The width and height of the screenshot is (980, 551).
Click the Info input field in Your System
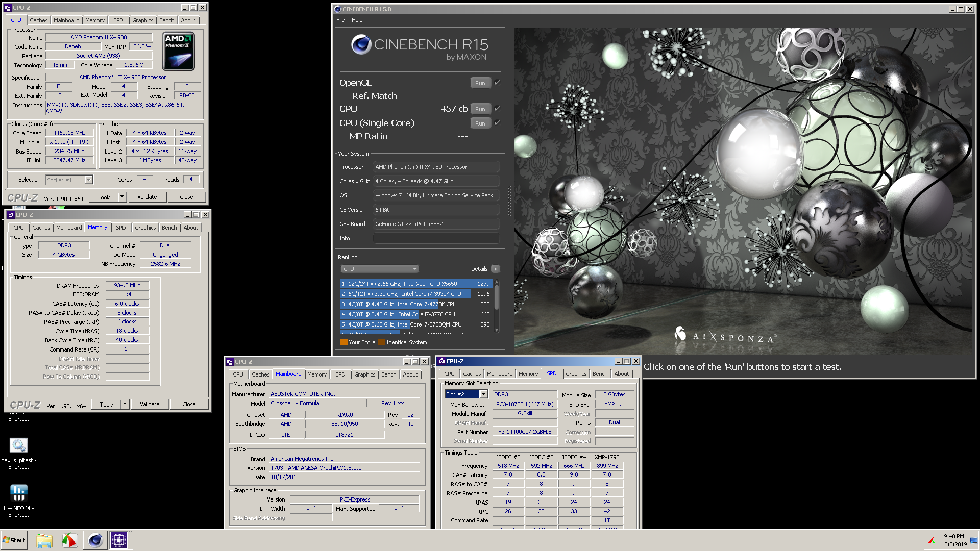tap(436, 238)
